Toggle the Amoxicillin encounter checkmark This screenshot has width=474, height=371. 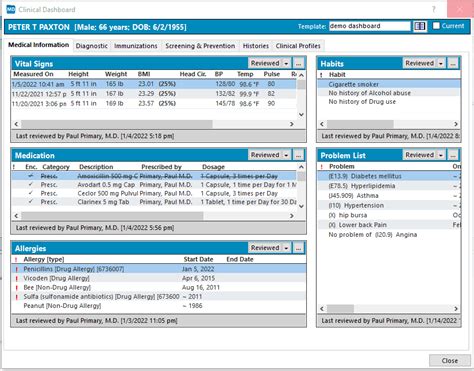[31, 176]
